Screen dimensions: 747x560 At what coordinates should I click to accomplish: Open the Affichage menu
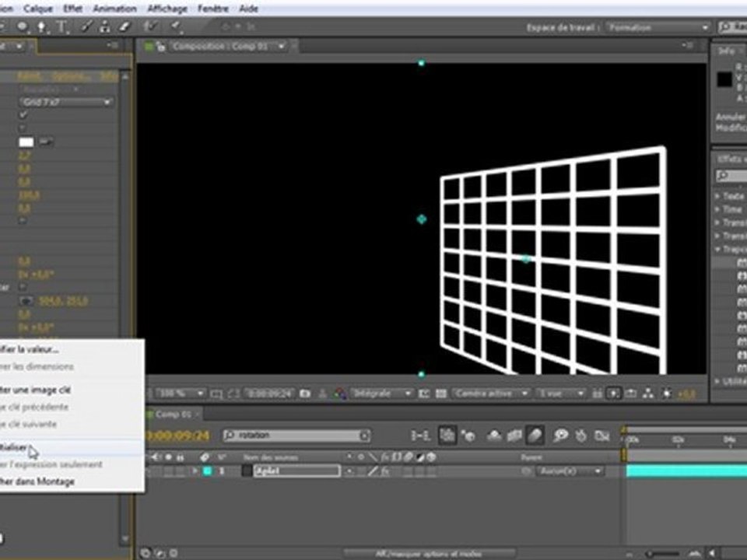[x=167, y=9]
